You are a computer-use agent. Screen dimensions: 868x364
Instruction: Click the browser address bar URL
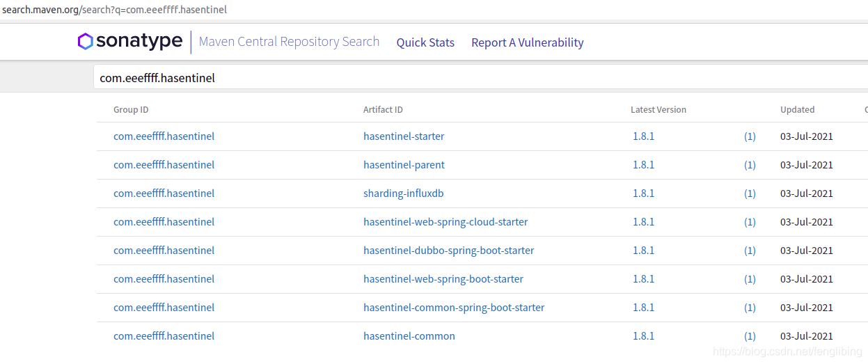[x=114, y=10]
